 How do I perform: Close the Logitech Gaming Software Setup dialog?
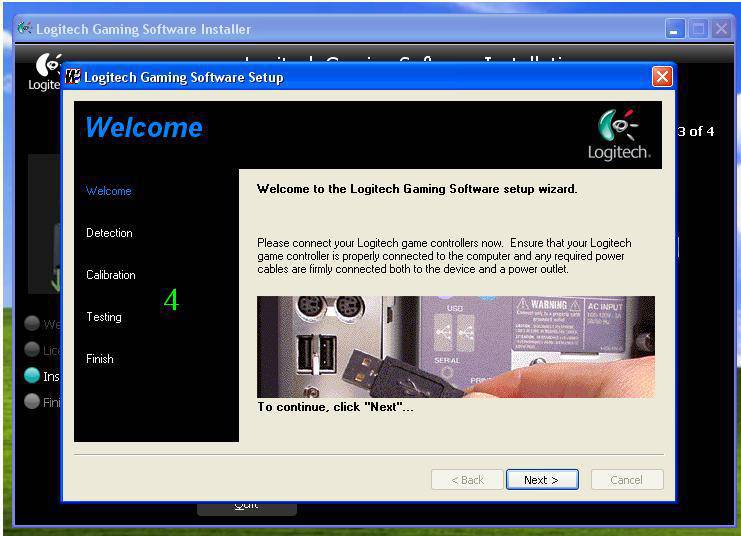(x=662, y=76)
